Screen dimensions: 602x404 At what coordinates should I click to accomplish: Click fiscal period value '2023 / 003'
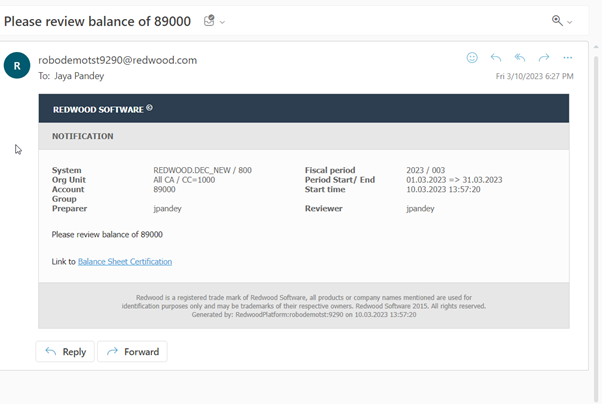click(425, 170)
